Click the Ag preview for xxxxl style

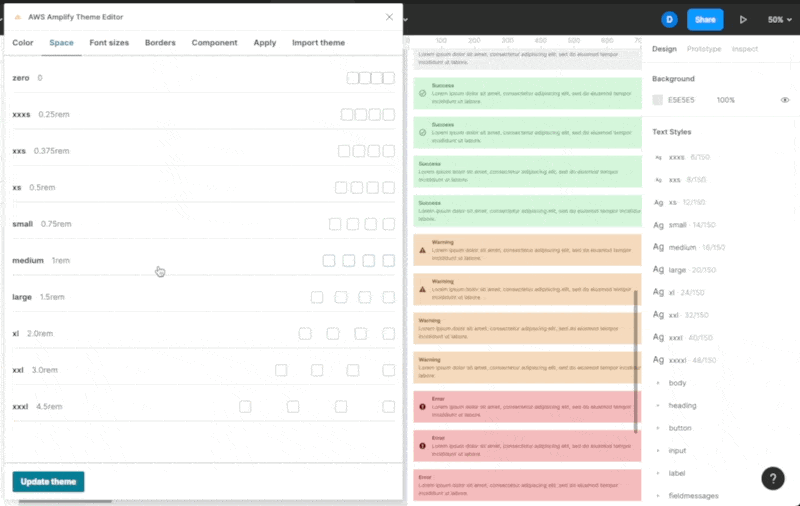coord(659,360)
